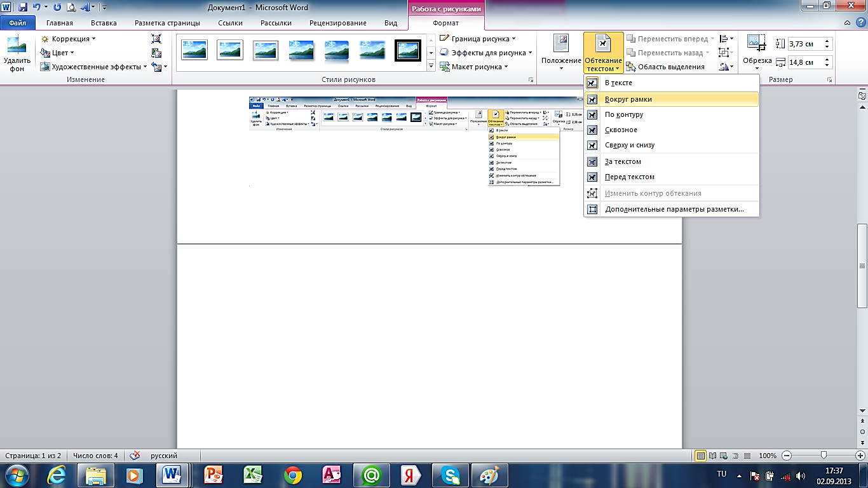Click the Redo icon in quick access toolbar
Viewport: 868px width, 488px height.
[57, 8]
